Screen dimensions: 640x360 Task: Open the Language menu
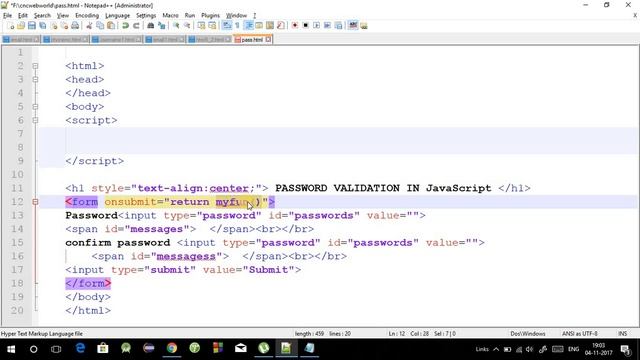(x=118, y=16)
